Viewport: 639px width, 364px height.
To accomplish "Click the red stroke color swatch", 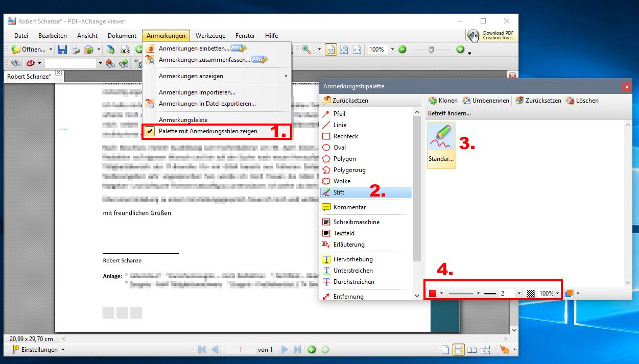I will pyautogui.click(x=433, y=294).
